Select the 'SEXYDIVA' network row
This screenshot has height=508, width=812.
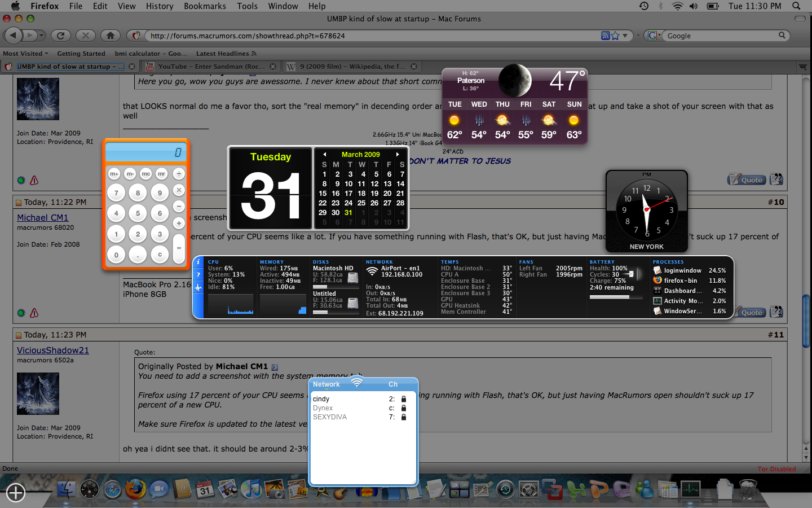(x=364, y=417)
